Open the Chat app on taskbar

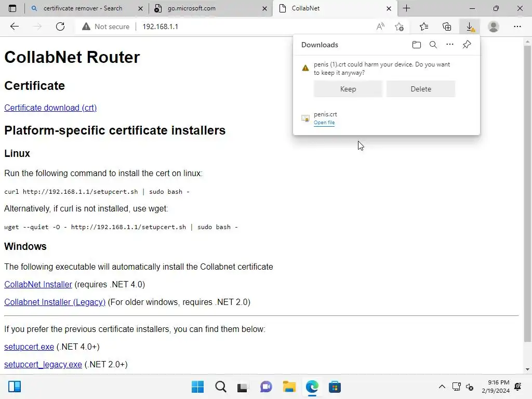266,387
